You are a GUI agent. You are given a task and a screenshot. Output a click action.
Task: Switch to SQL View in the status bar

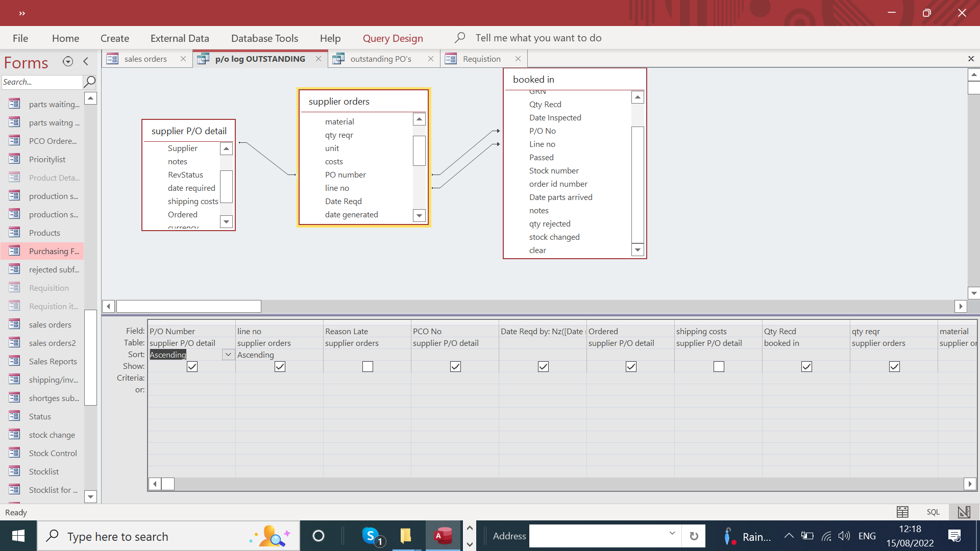pyautogui.click(x=933, y=512)
